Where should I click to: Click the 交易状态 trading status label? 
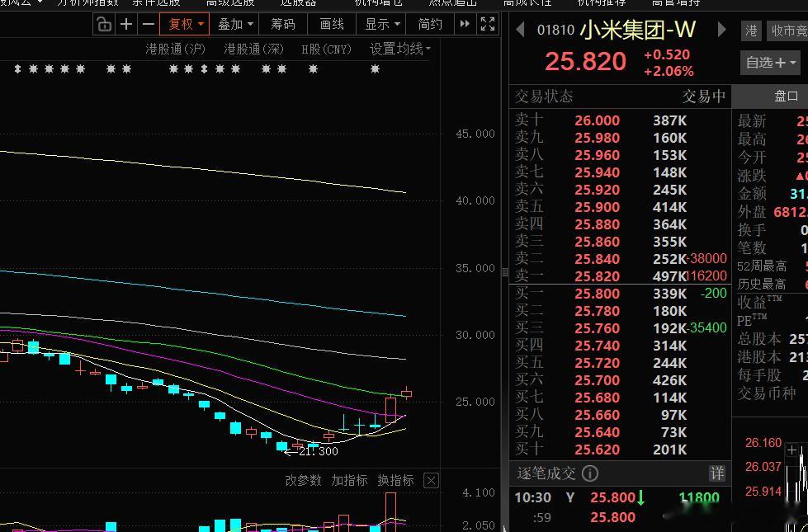pyautogui.click(x=544, y=97)
